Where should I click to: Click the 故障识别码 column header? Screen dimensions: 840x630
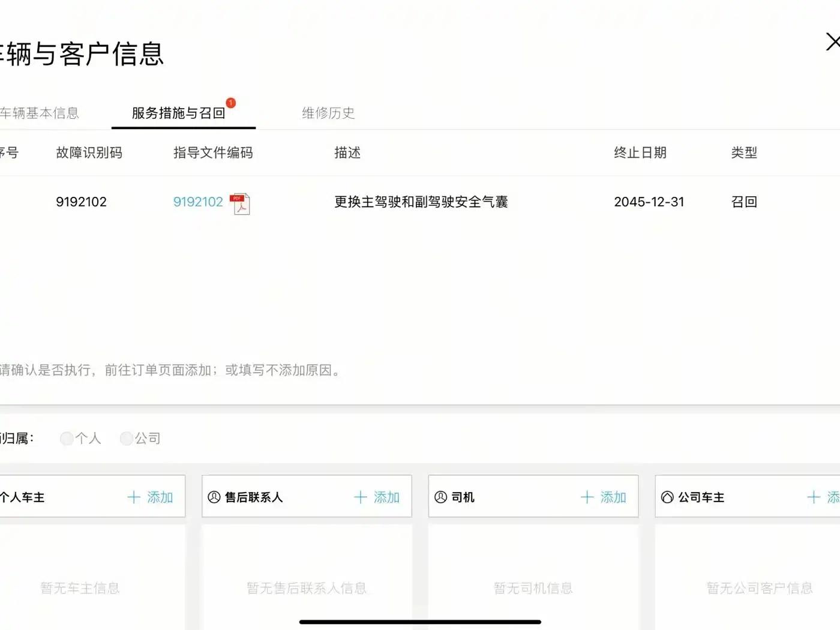89,153
